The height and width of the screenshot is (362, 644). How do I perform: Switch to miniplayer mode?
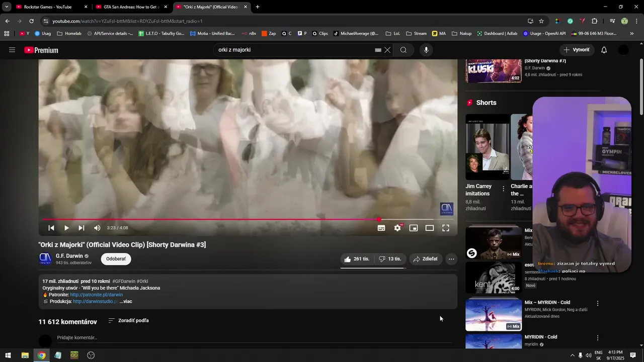tap(414, 228)
